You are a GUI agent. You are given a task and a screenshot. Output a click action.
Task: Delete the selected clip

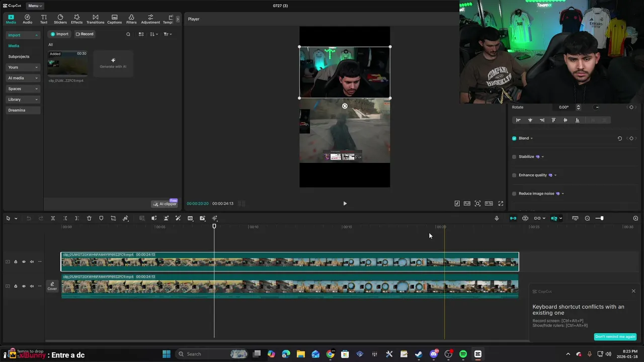pyautogui.click(x=89, y=218)
